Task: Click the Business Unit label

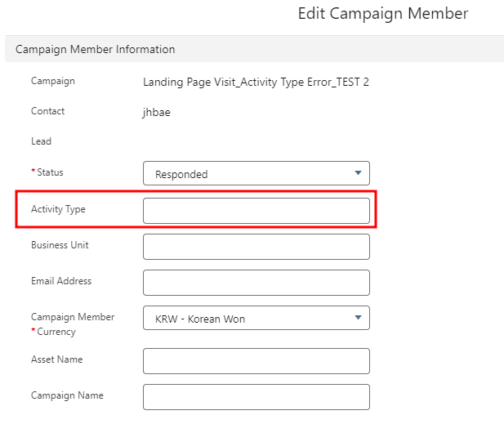Action: tap(60, 245)
